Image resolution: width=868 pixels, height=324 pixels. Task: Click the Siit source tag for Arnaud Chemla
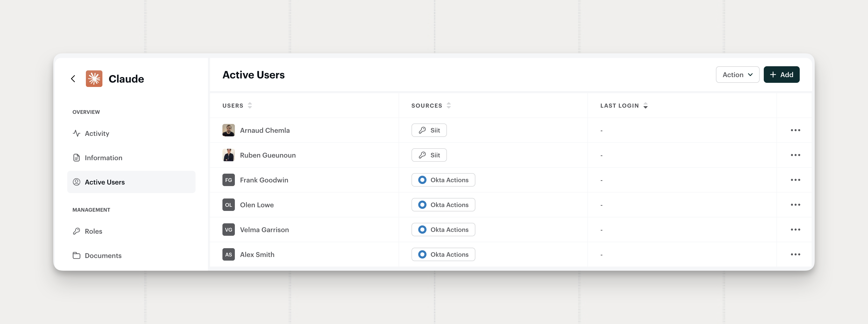pyautogui.click(x=429, y=130)
